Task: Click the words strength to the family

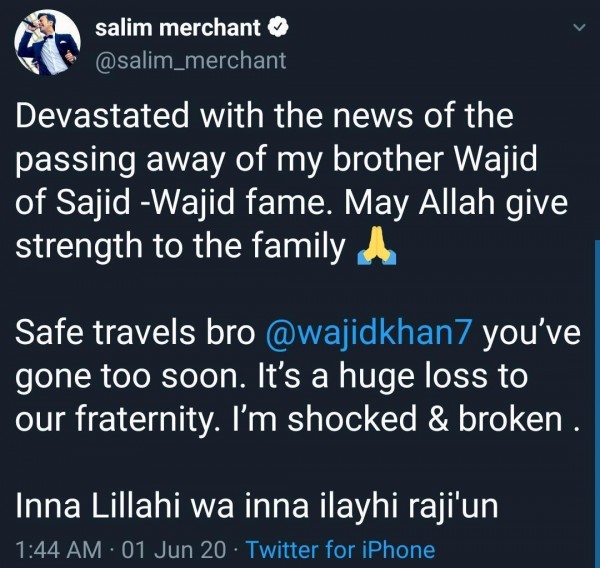Action: tap(181, 246)
